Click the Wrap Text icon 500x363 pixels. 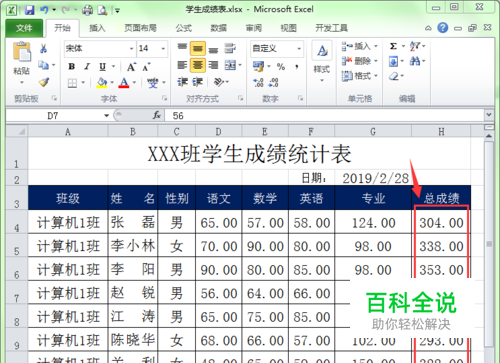tap(230, 48)
